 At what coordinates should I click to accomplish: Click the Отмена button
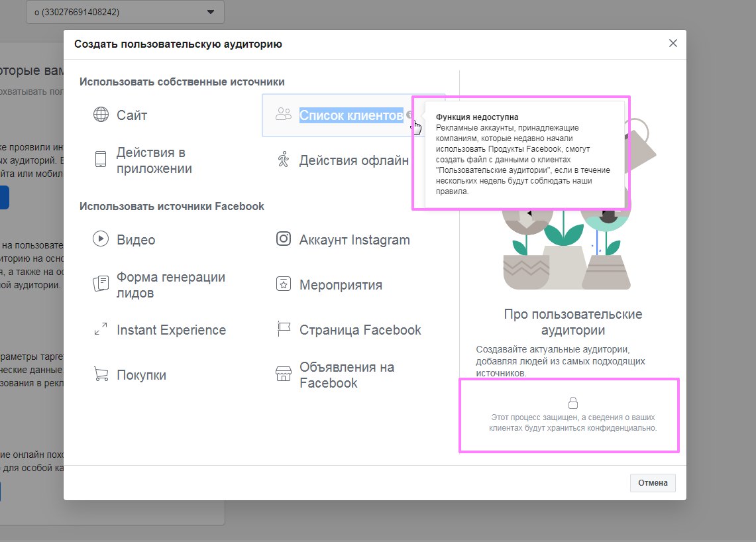point(653,482)
